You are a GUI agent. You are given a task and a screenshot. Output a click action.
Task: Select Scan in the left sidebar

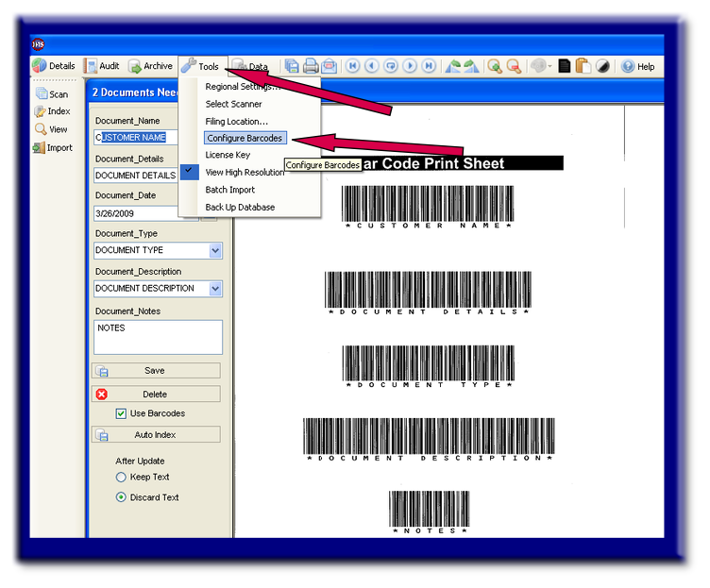[x=52, y=93]
